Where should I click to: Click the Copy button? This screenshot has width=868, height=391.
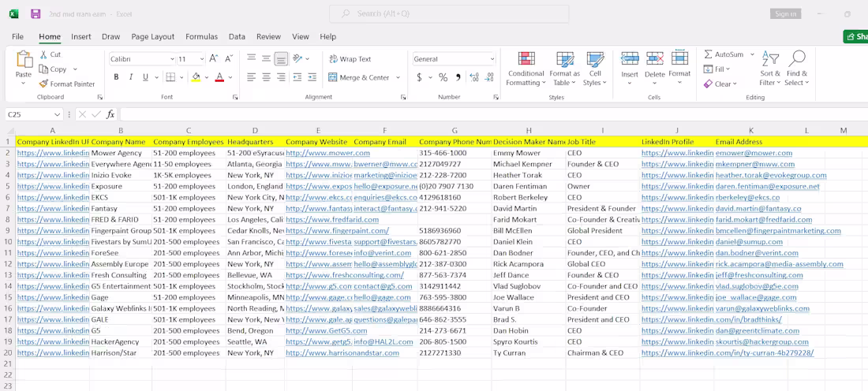(x=53, y=69)
